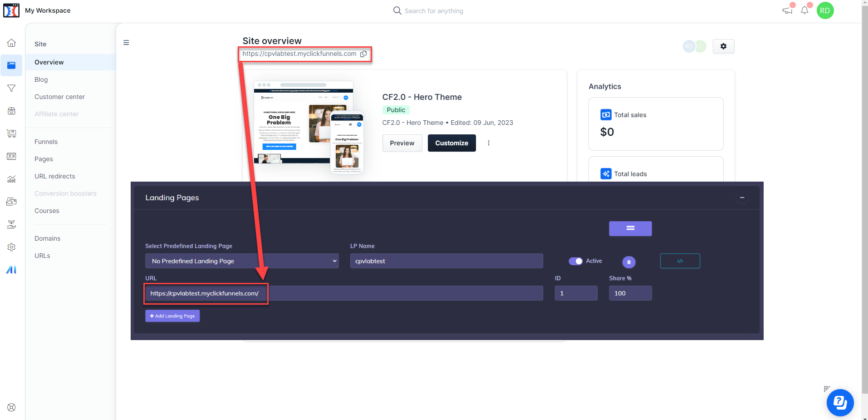Click the ID input field

(x=576, y=293)
